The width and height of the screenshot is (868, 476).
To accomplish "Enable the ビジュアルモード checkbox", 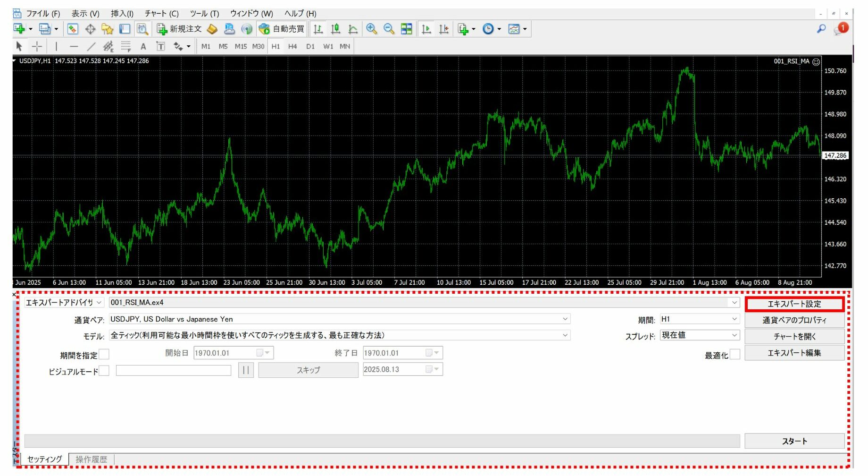I will pos(104,371).
